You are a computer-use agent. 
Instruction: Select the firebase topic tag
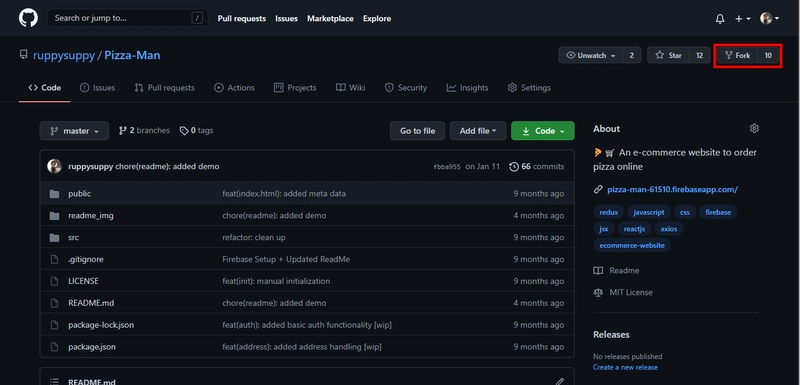(x=718, y=212)
